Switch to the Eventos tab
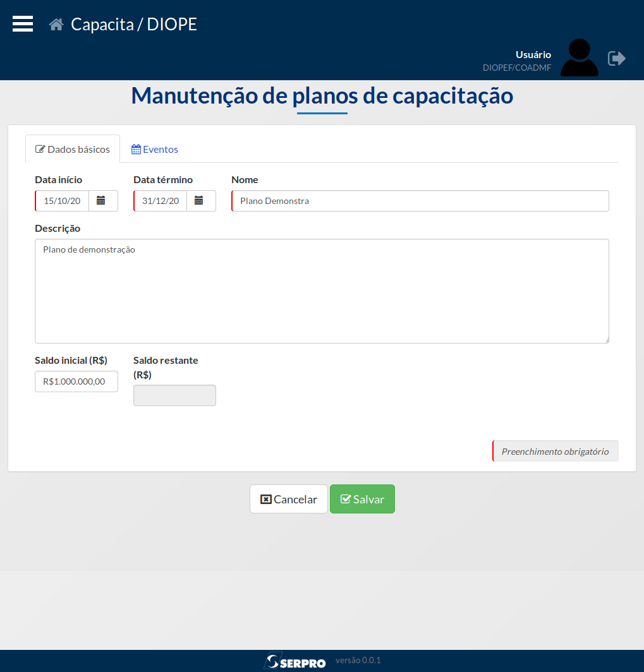 (154, 149)
